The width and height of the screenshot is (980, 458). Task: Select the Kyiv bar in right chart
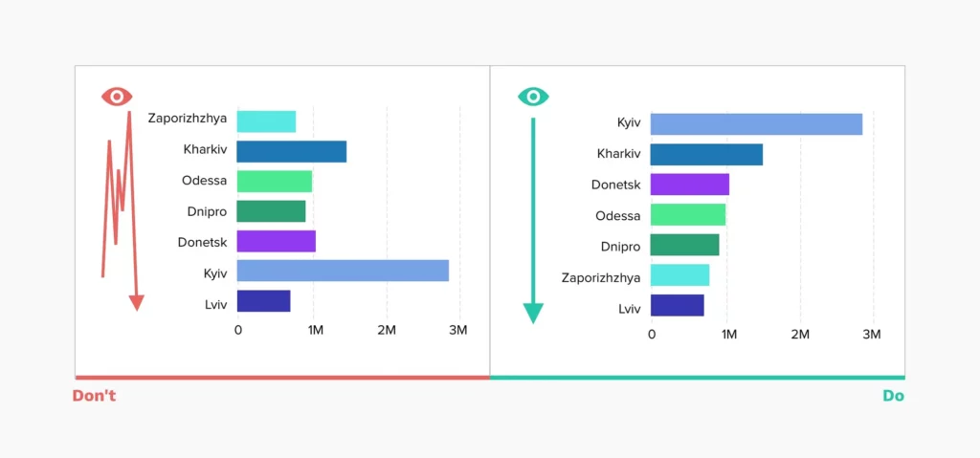pyautogui.click(x=756, y=123)
